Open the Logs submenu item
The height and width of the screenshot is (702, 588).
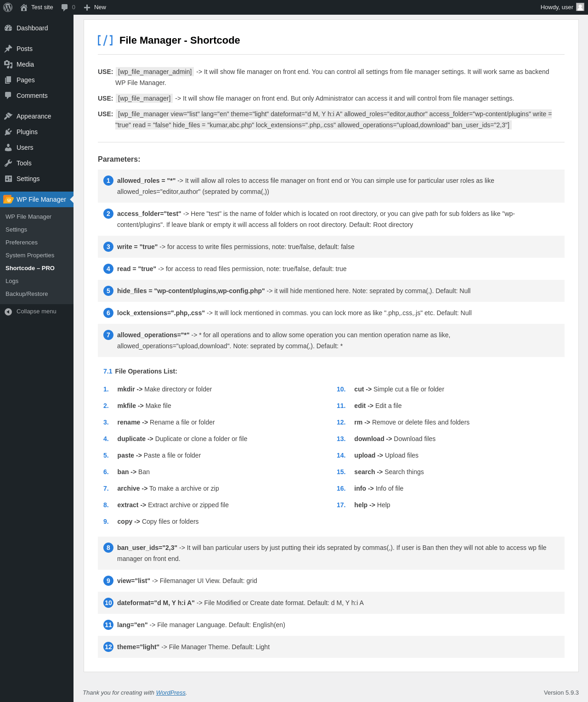click(x=12, y=281)
